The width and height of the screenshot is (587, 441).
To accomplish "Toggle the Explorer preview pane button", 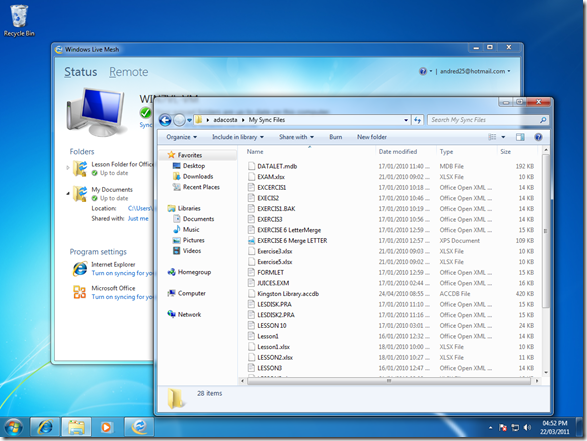I will 520,137.
